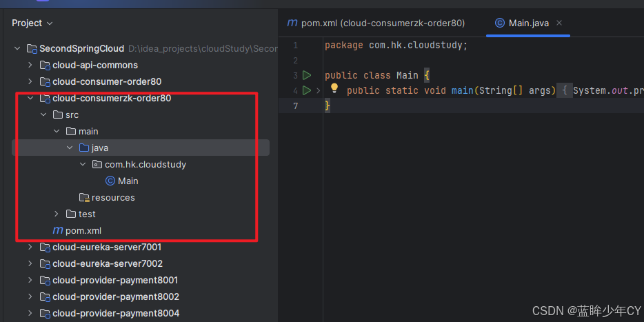Click the test folder icon

71,214
